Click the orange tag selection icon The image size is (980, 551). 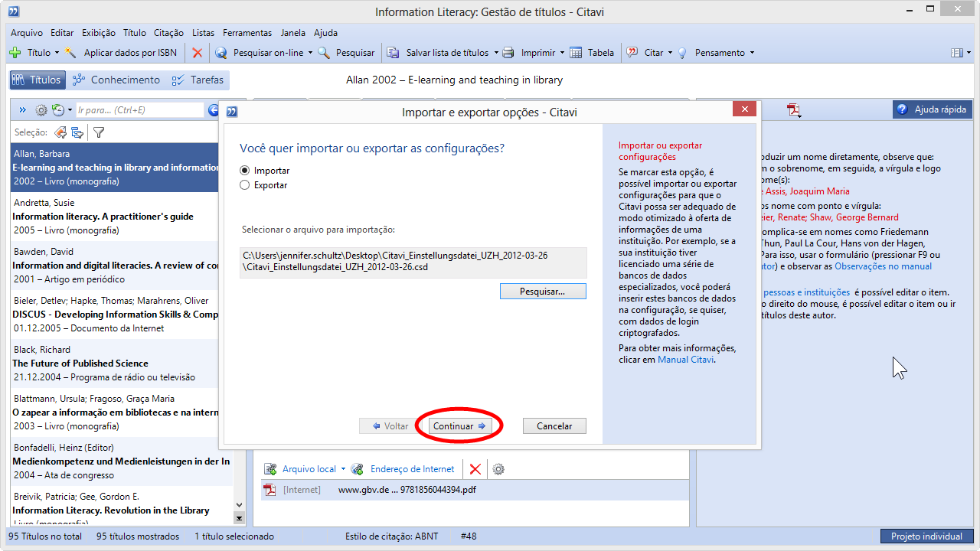point(60,132)
